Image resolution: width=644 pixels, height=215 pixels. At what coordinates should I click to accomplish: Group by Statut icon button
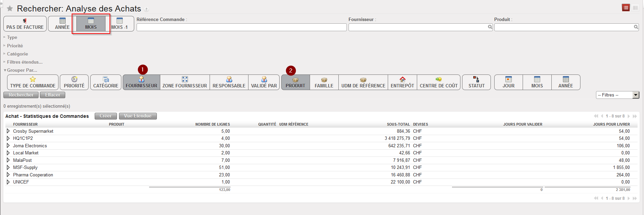coord(476,82)
